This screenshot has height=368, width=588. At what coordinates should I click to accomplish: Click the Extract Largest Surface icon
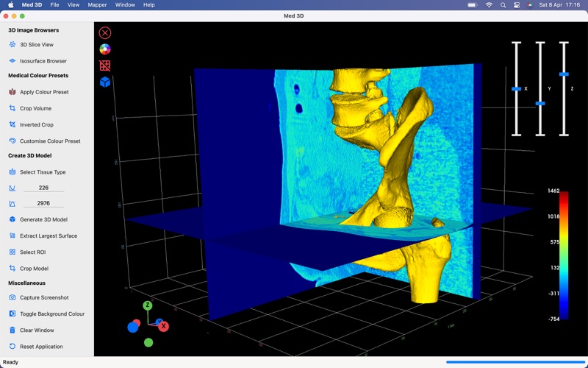(x=12, y=236)
